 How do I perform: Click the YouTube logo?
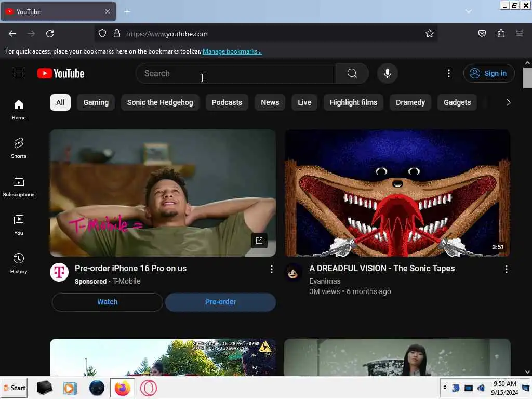click(x=61, y=73)
